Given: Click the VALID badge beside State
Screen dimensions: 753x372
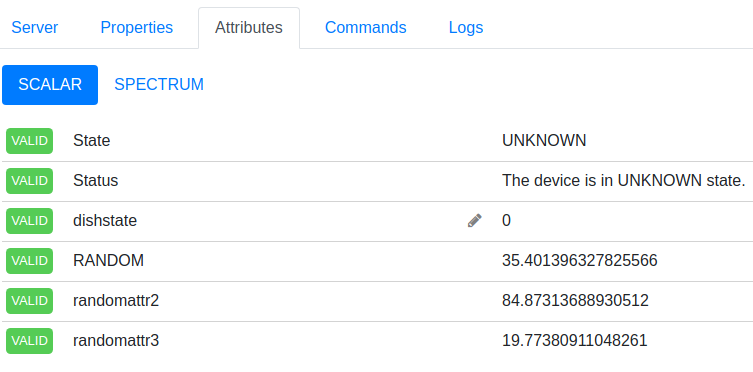Looking at the screenshot, I should coord(29,141).
